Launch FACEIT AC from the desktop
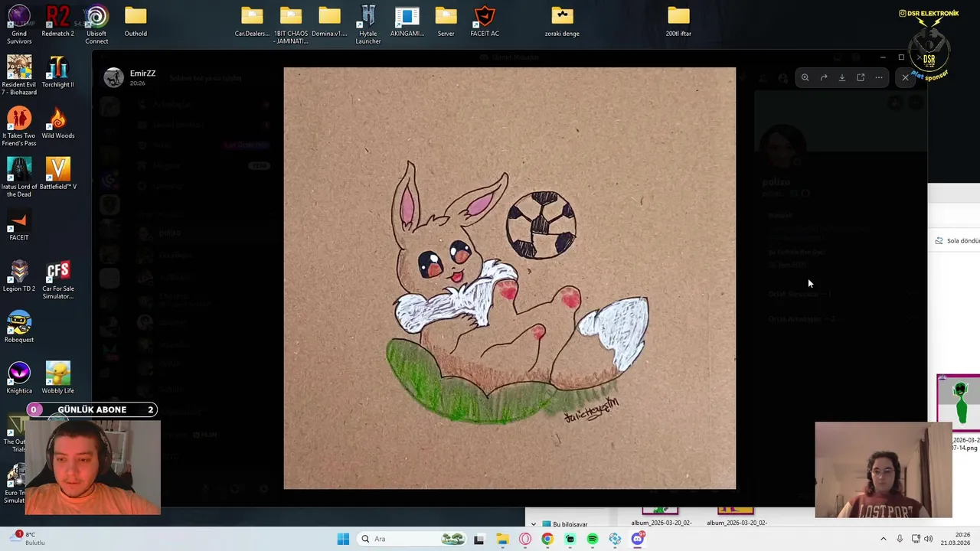Viewport: 980px width, 551px height. coord(485,21)
